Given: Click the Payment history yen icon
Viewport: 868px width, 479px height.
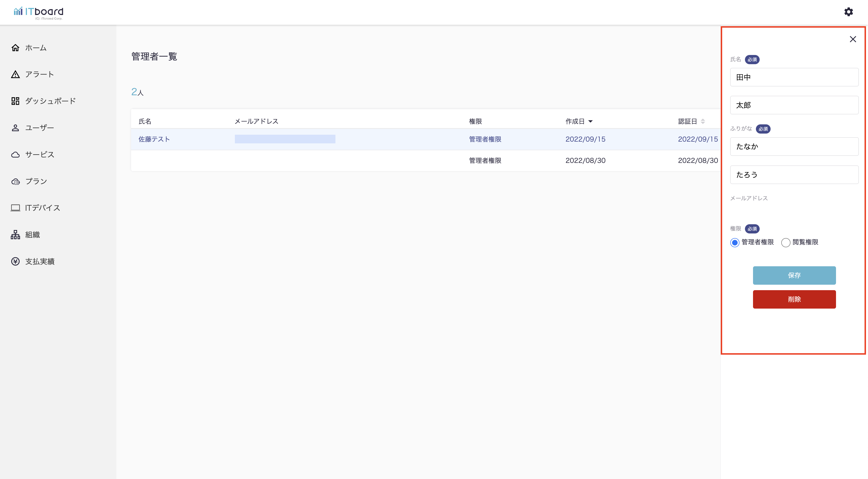Looking at the screenshot, I should point(15,261).
